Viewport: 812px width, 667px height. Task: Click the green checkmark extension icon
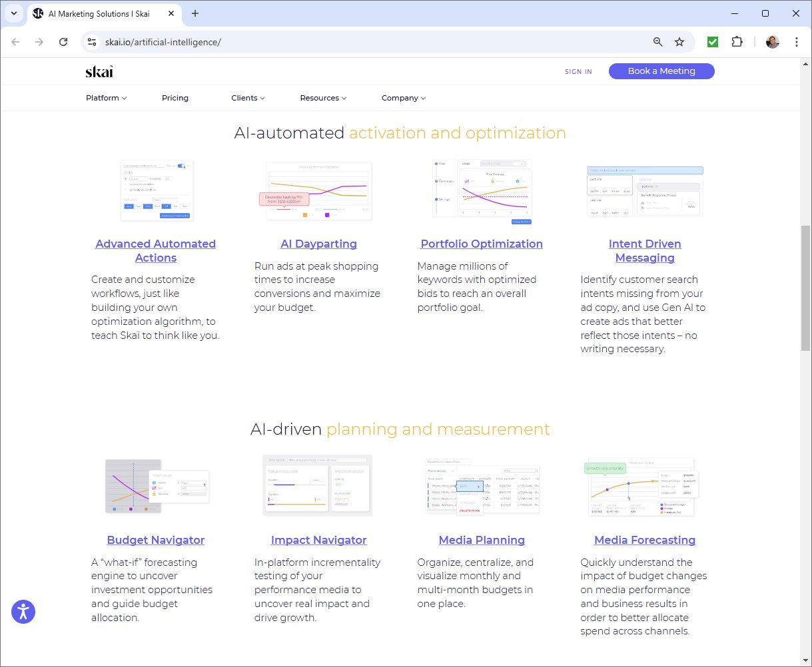713,42
